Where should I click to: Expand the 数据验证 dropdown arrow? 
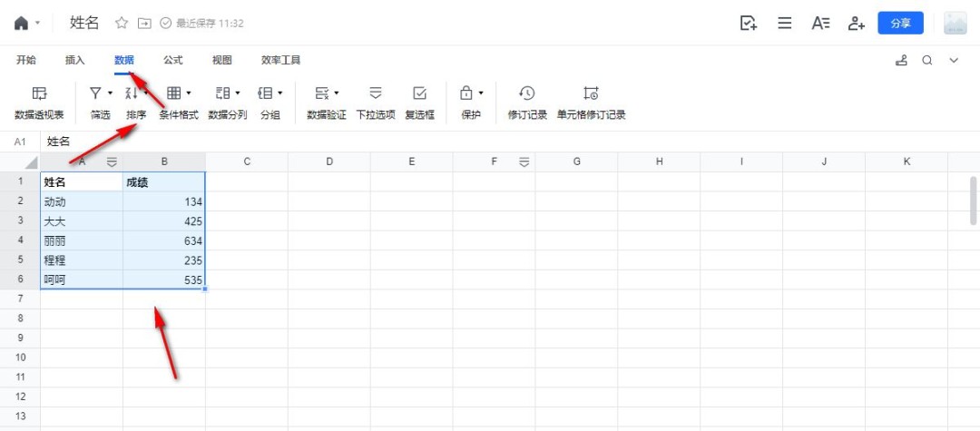(x=337, y=93)
